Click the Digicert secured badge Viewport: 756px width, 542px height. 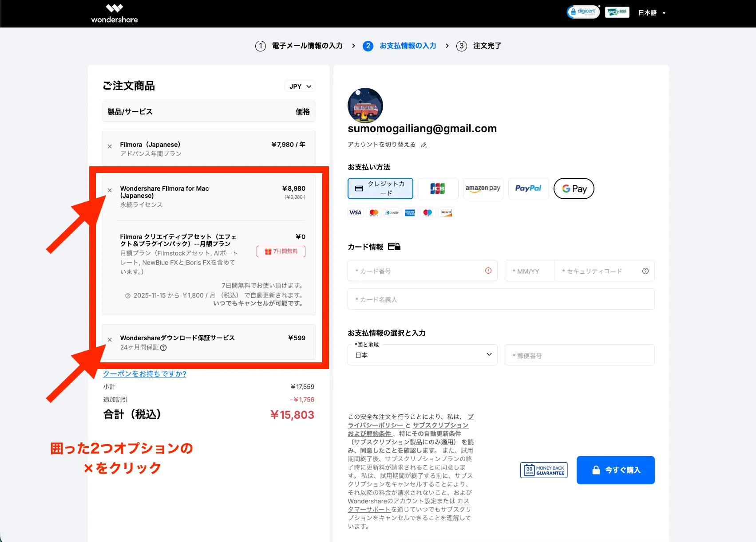tap(583, 12)
